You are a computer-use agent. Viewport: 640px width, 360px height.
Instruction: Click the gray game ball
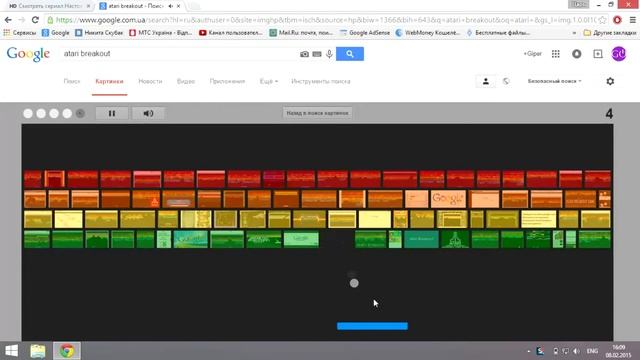(x=354, y=283)
